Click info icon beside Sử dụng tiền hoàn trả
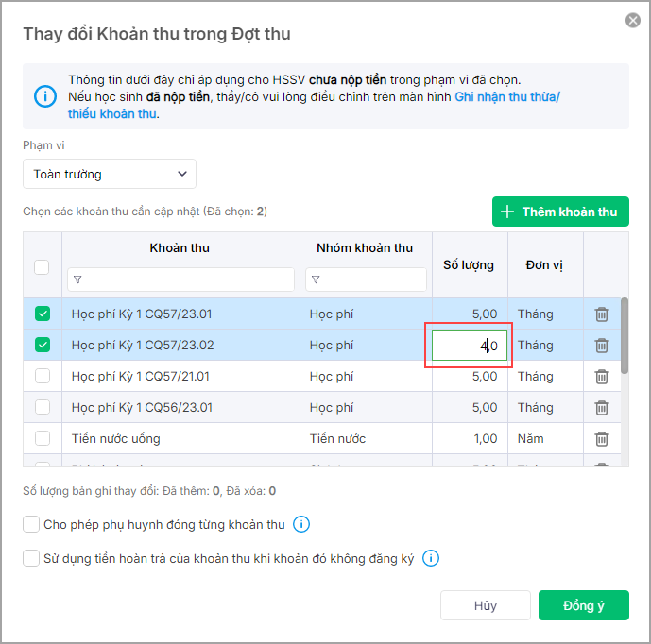Viewport: 651px width, 644px height. pyautogui.click(x=431, y=558)
